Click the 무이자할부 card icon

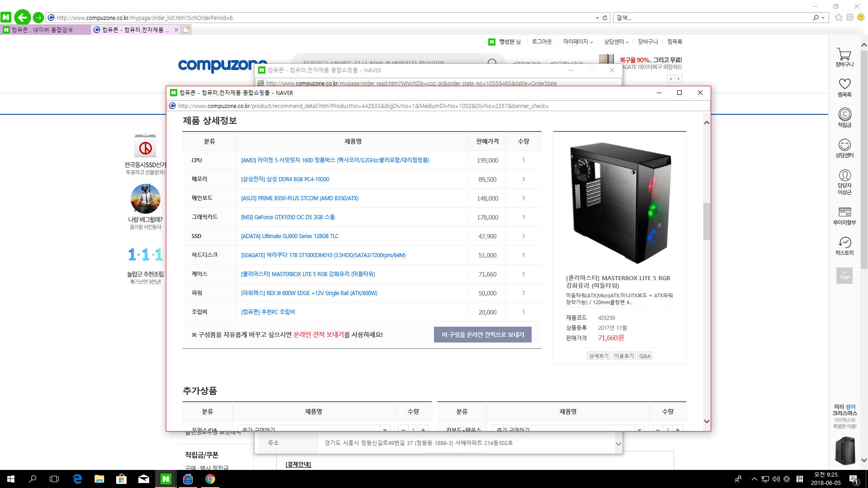[844, 215]
